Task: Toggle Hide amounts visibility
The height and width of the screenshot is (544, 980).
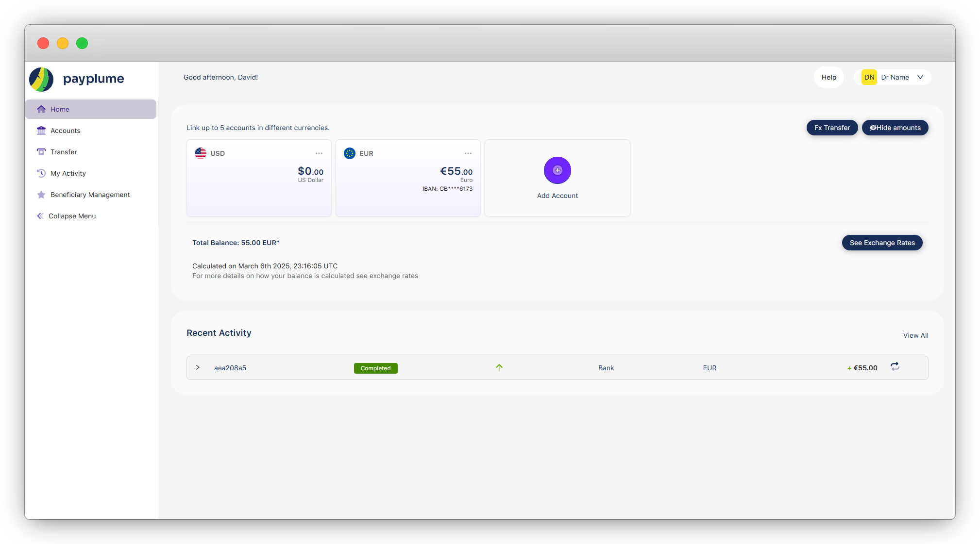Action: click(x=895, y=128)
